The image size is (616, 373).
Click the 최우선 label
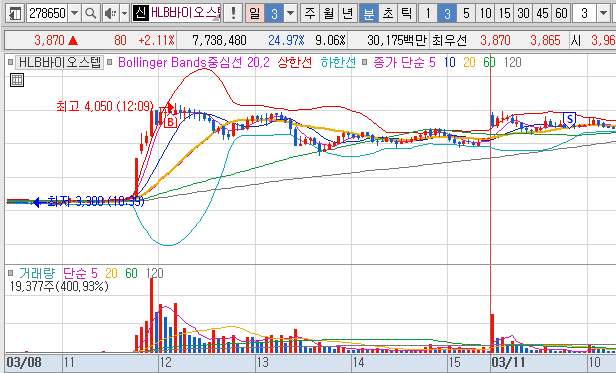pyautogui.click(x=449, y=40)
